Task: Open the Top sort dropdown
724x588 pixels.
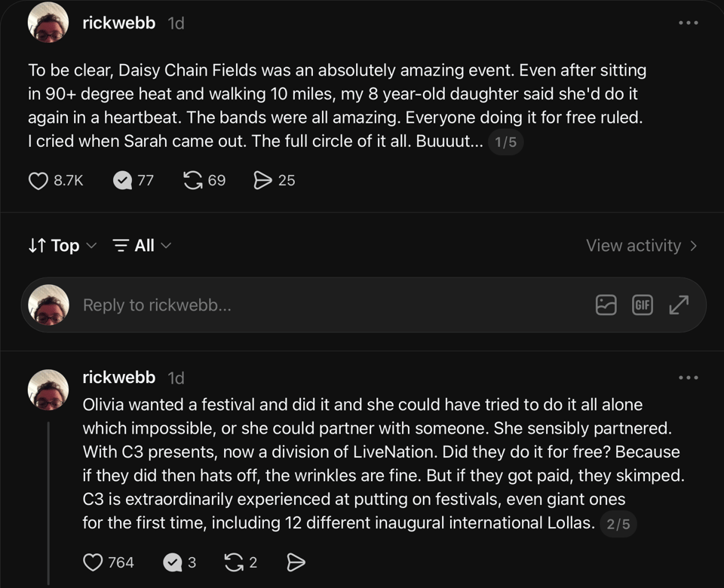Action: point(63,246)
